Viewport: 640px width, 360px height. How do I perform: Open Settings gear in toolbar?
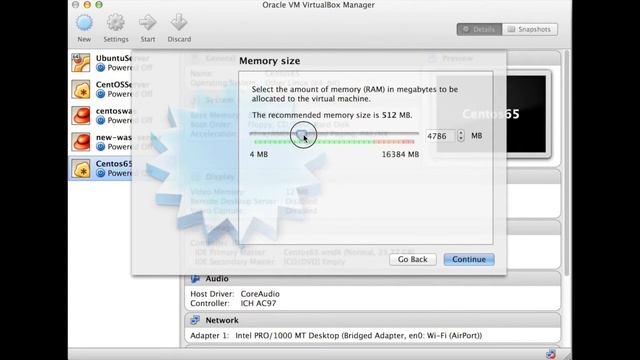tap(116, 22)
